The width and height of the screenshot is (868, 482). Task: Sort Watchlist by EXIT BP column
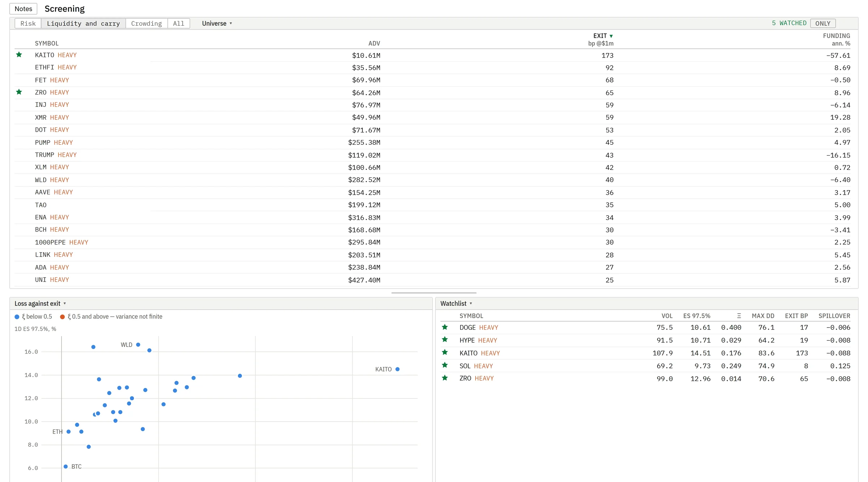click(x=796, y=316)
